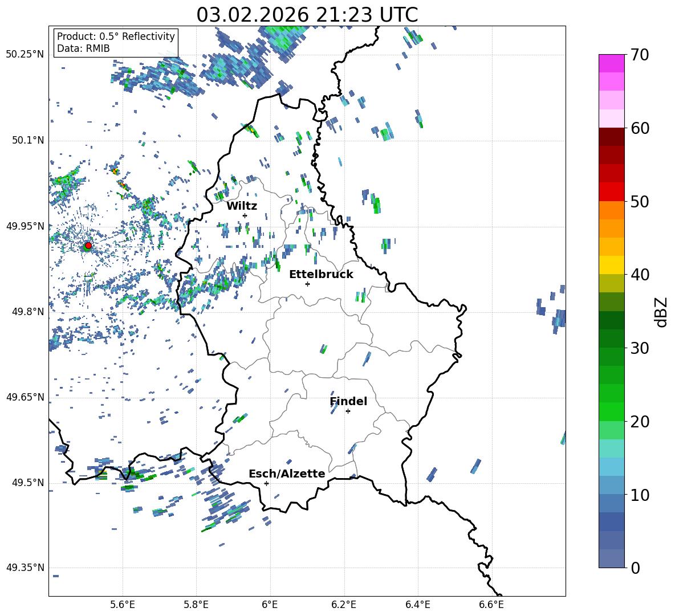Click the 70 tick on colorbar
This screenshot has width=675, height=616.
(640, 55)
